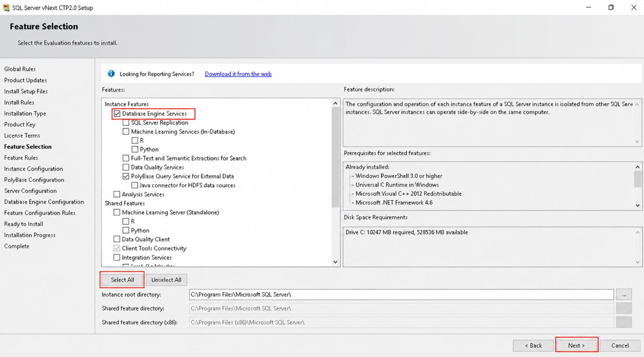Tick the Analysis Services checkbox
This screenshot has width=644, height=357.
pos(117,194)
